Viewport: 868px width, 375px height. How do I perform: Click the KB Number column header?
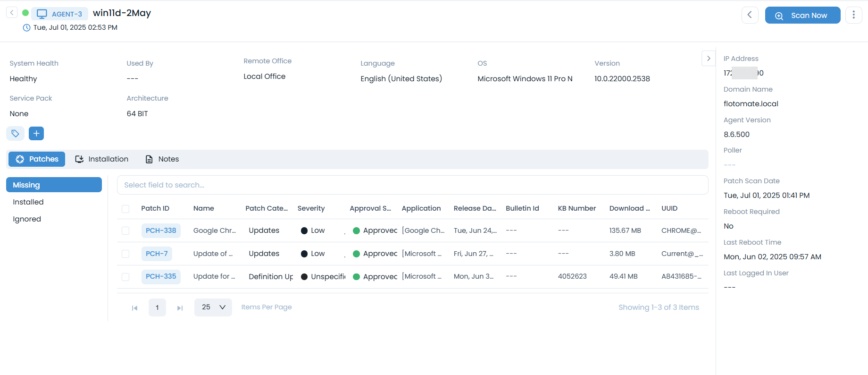click(x=577, y=208)
